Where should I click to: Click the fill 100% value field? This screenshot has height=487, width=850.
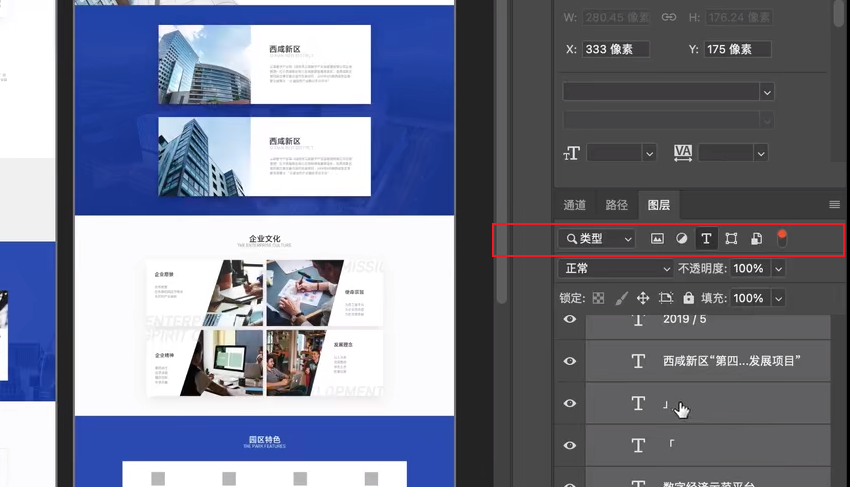pyautogui.click(x=751, y=298)
